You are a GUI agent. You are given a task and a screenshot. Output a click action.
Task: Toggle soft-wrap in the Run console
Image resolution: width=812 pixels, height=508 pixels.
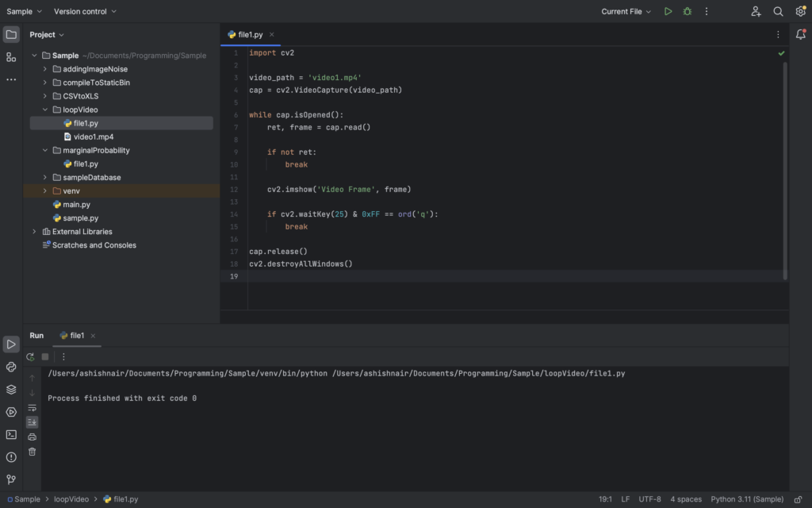click(x=32, y=407)
